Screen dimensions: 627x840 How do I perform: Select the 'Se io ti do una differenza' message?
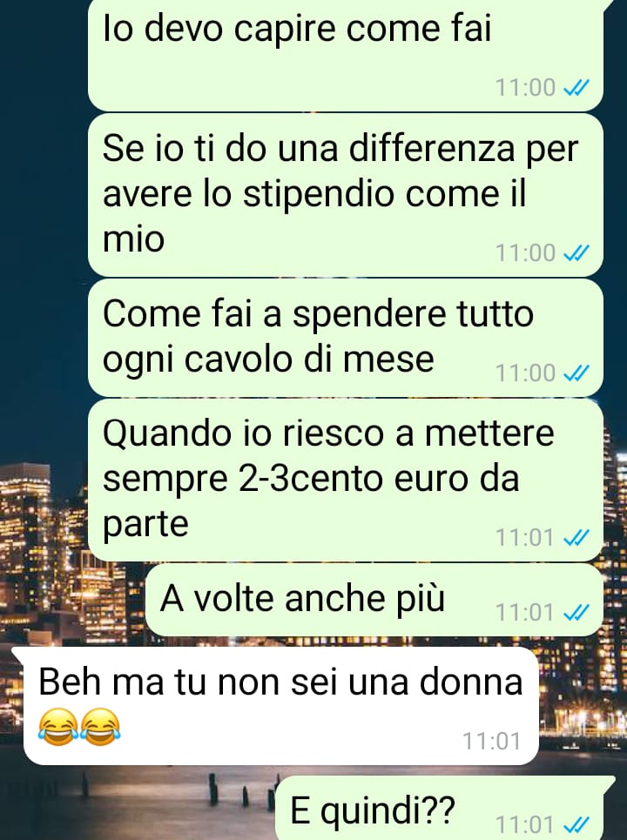point(346,195)
